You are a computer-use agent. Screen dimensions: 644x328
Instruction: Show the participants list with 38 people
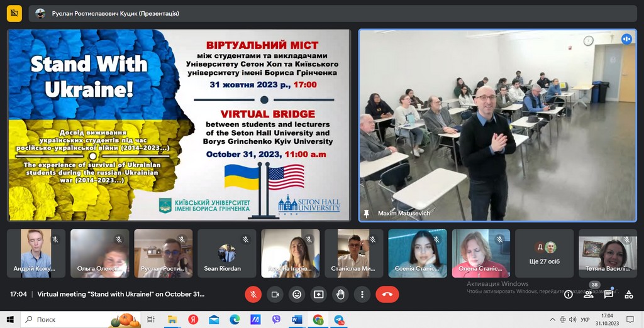(x=589, y=294)
